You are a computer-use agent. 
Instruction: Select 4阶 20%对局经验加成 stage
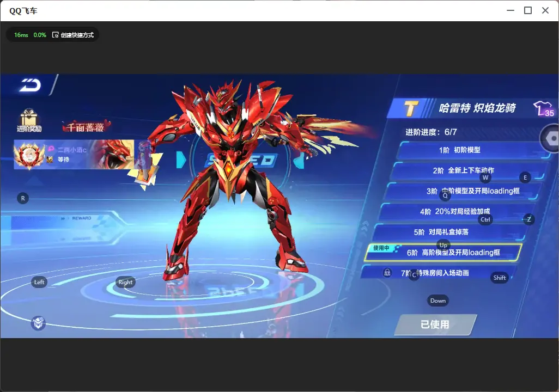click(x=457, y=212)
